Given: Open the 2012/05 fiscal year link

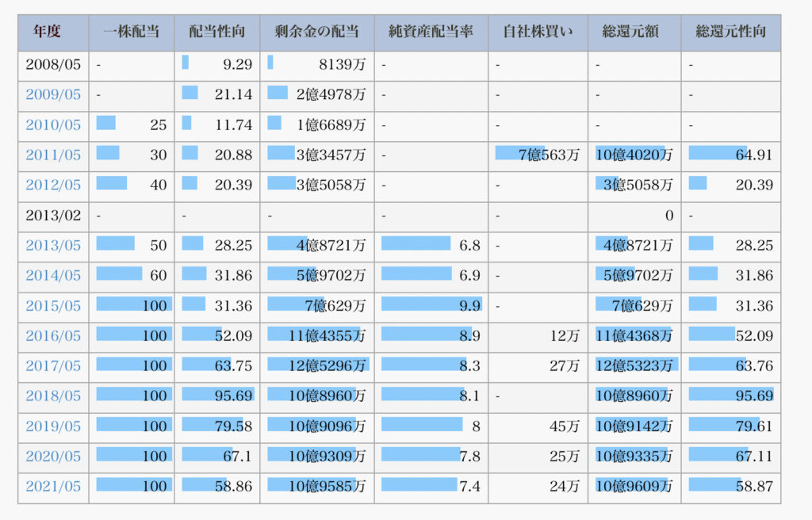Looking at the screenshot, I should pyautogui.click(x=53, y=185).
